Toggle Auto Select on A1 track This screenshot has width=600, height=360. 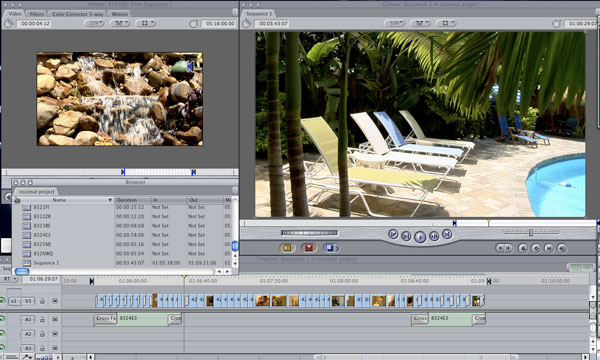point(55,319)
